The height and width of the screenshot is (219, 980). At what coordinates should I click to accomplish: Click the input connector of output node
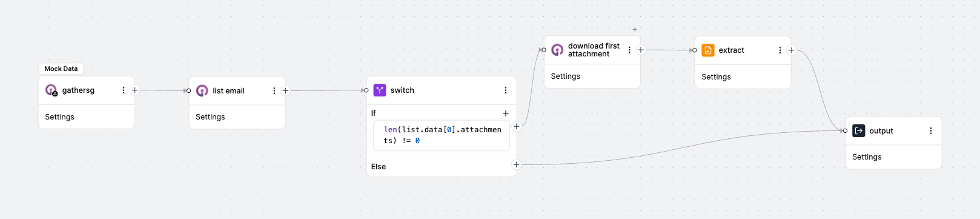(846, 131)
